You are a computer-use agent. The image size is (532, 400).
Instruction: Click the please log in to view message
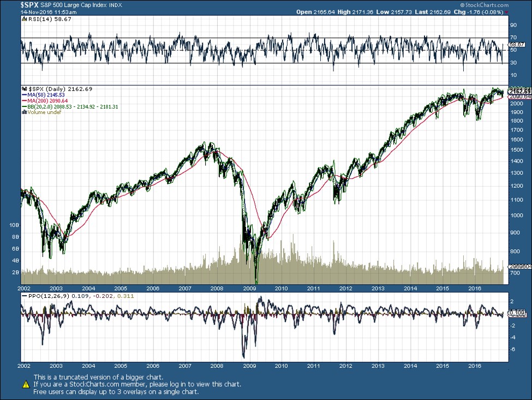[137, 384]
